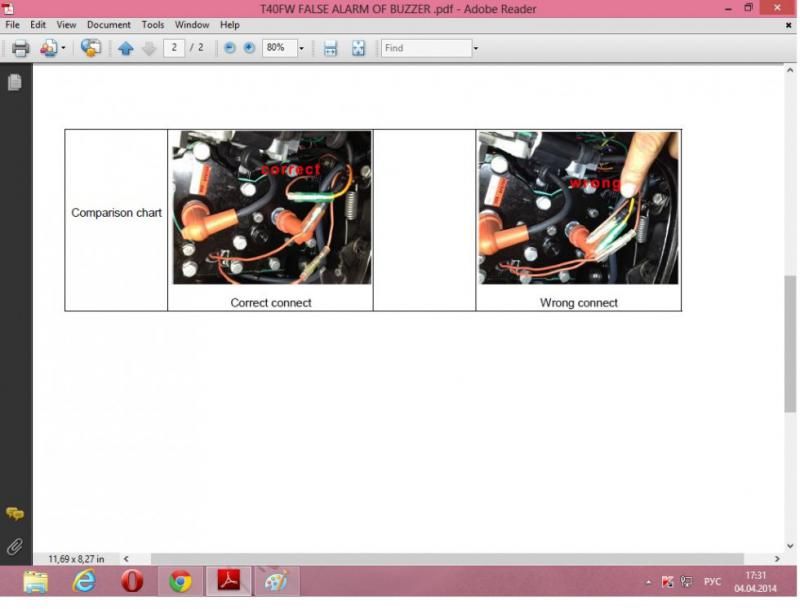
Task: Open the Attachments paperclip panel
Action: tap(15, 546)
